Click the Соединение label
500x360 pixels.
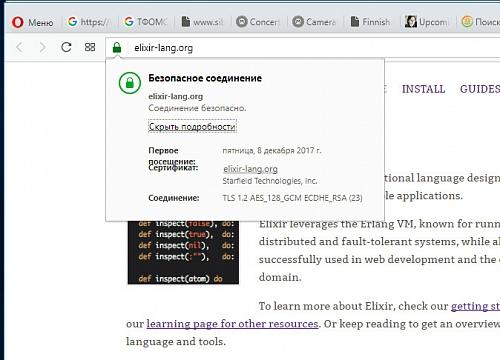[174, 198]
